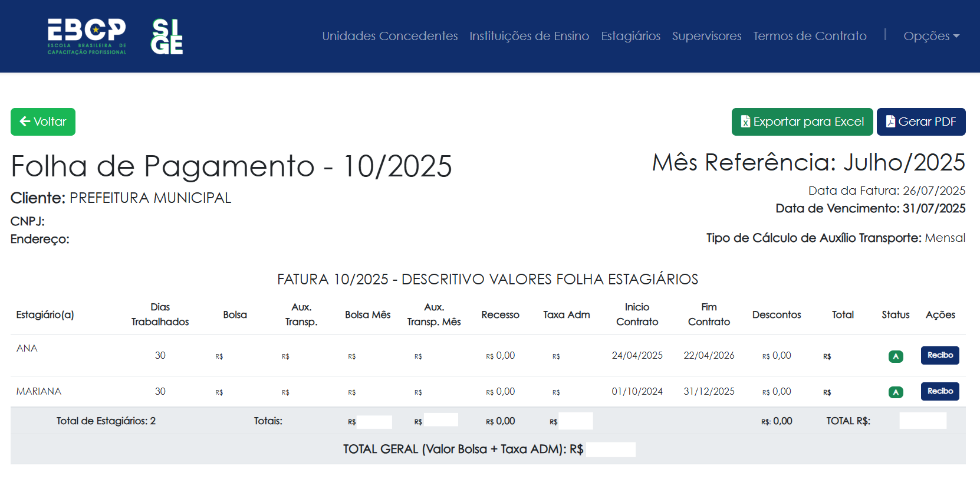The height and width of the screenshot is (482, 980).
Task: Click Cliente: PREFEITURA MUNICIPAL text
Action: click(121, 198)
